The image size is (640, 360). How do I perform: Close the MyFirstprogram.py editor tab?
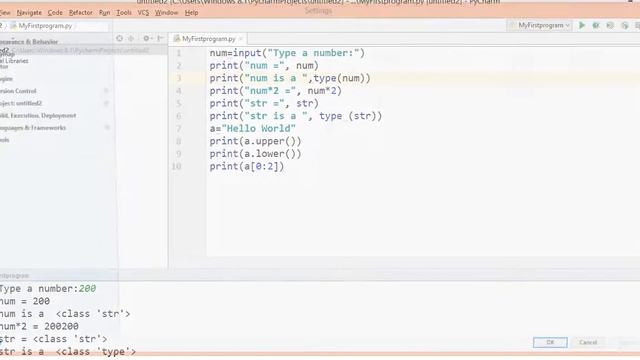(x=241, y=39)
